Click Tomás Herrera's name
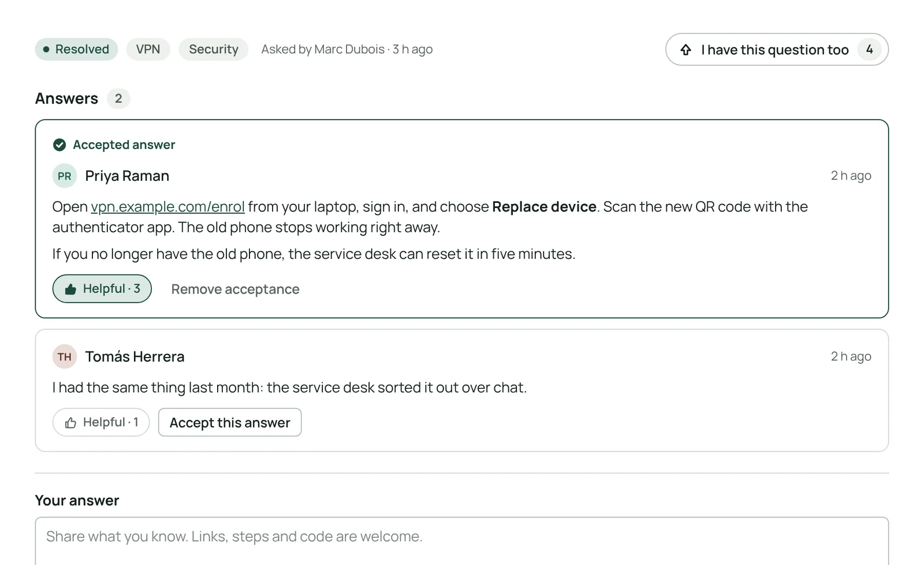The image size is (924, 565). [x=135, y=356]
